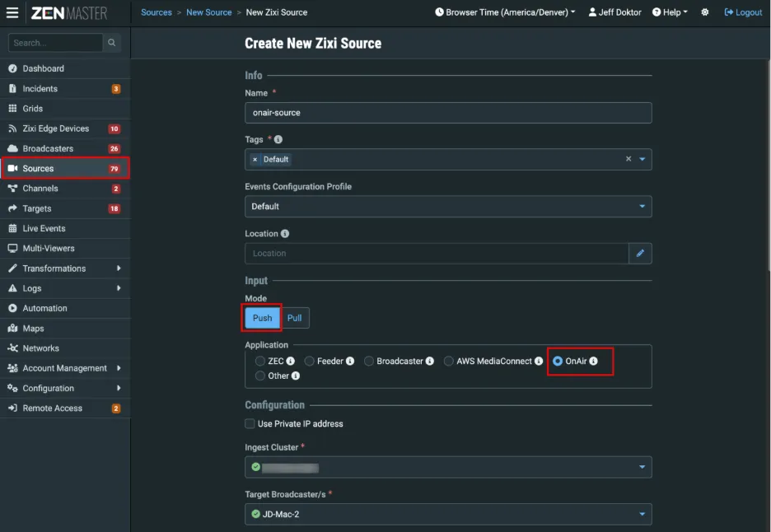The height and width of the screenshot is (532, 771).
Task: Click the Incidents count badge
Action: 116,89
